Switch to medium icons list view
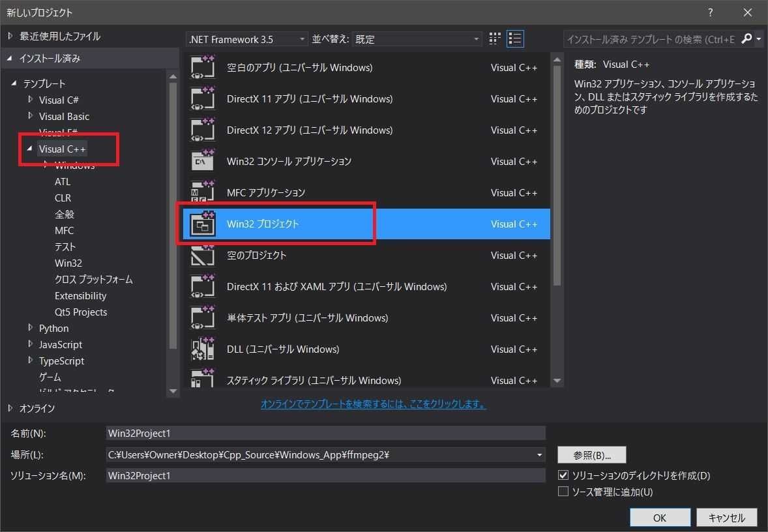768x532 pixels. (x=515, y=38)
